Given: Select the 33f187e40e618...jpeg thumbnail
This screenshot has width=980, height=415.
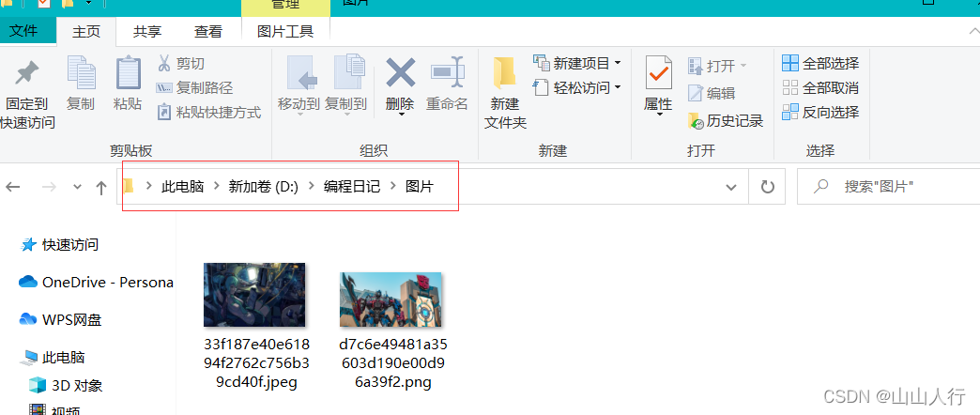Looking at the screenshot, I should [254, 295].
